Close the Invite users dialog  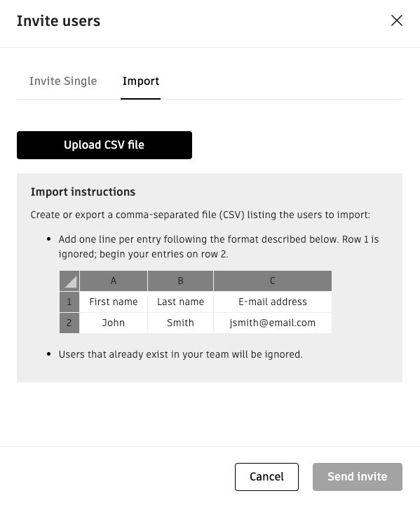coord(396,20)
